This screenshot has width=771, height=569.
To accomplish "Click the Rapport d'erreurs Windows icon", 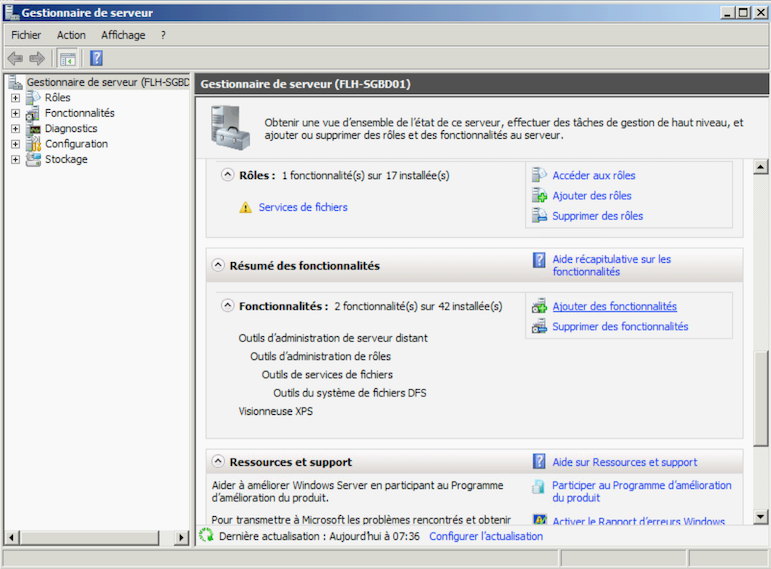I will click(539, 520).
